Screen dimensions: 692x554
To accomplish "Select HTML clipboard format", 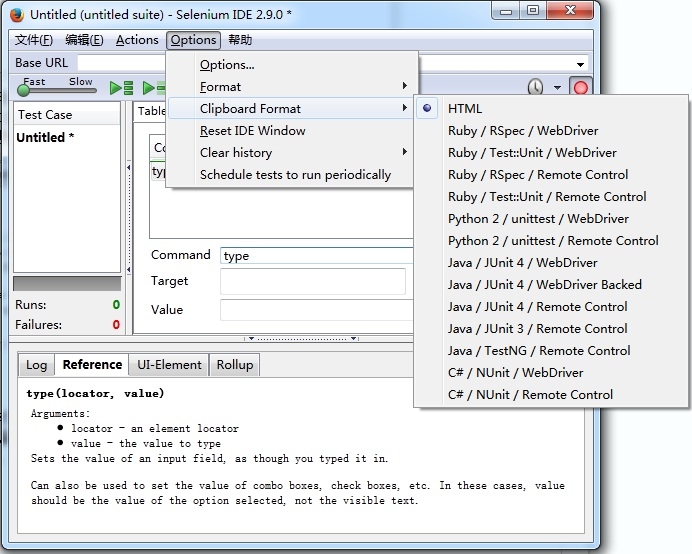I will [x=551, y=109].
